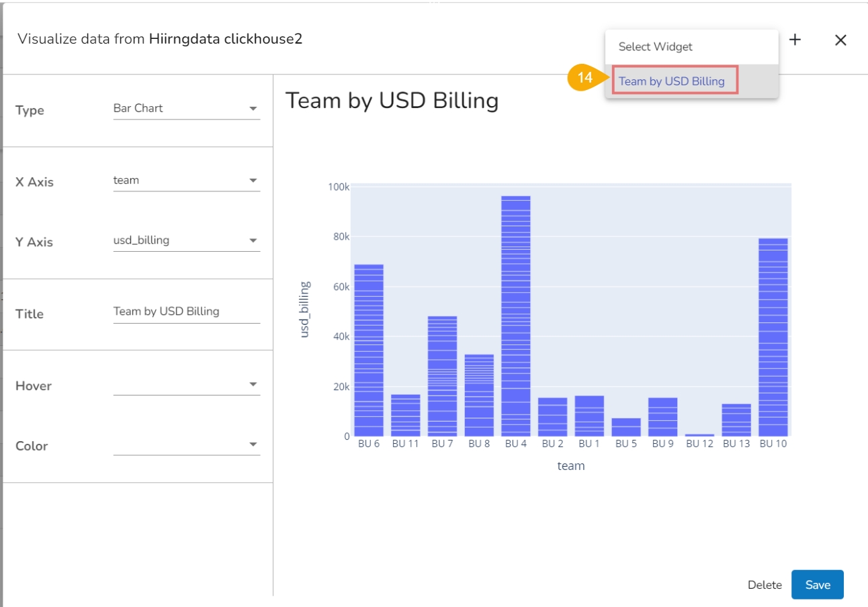Click the team x-axis label under chart

[x=570, y=466]
